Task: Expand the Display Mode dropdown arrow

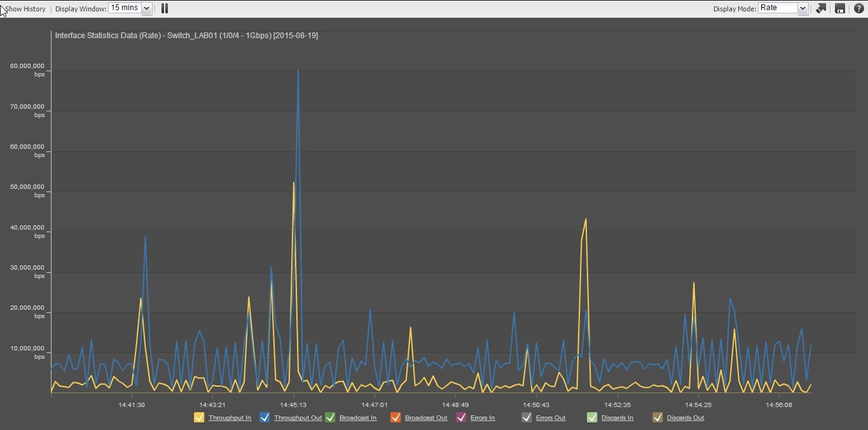Action: [x=803, y=8]
